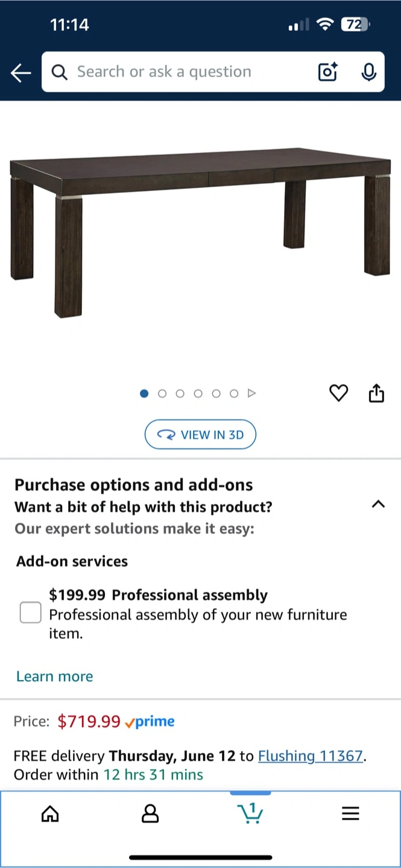Jump to second product image dot
The height and width of the screenshot is (868, 401).
[x=162, y=394]
